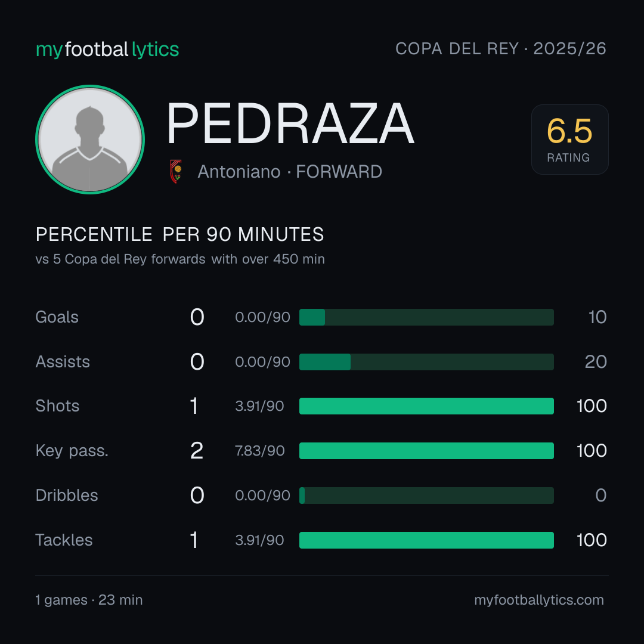
Task: Select the Tackles percentile bar
Action: pyautogui.click(x=426, y=540)
